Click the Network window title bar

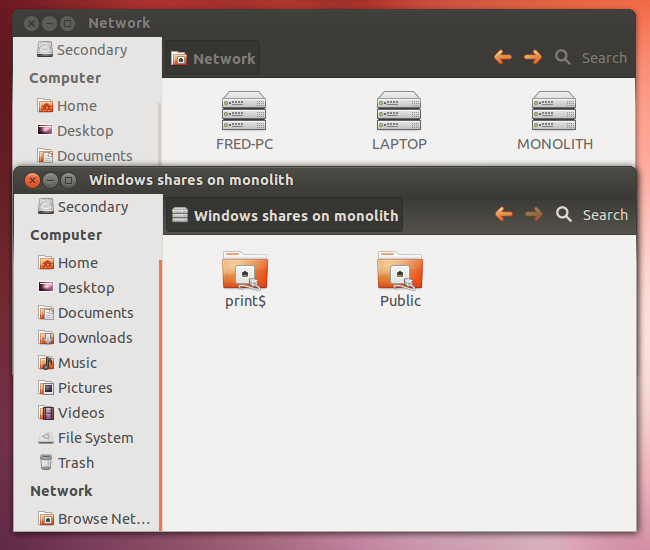click(324, 23)
